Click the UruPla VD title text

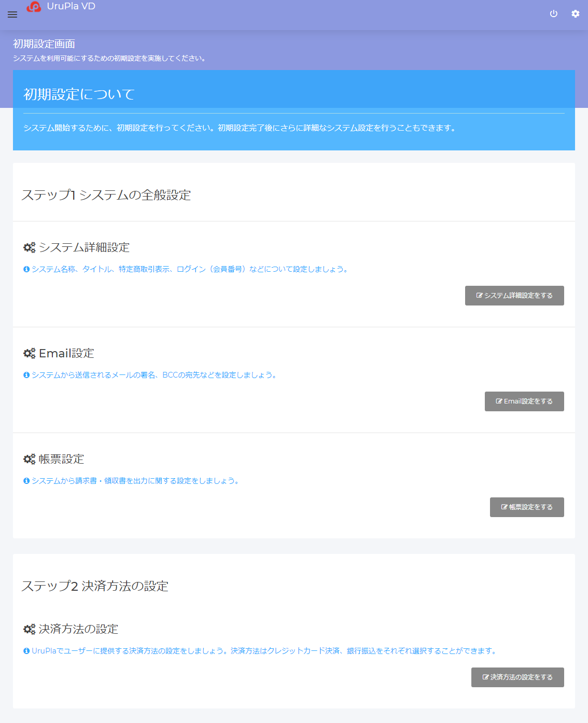coord(71,6)
